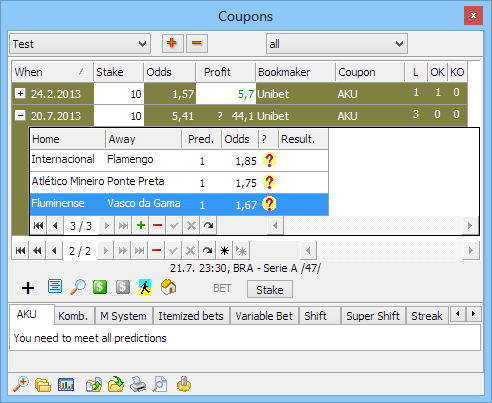Click the green list icon
492x403 pixels.
[55, 286]
